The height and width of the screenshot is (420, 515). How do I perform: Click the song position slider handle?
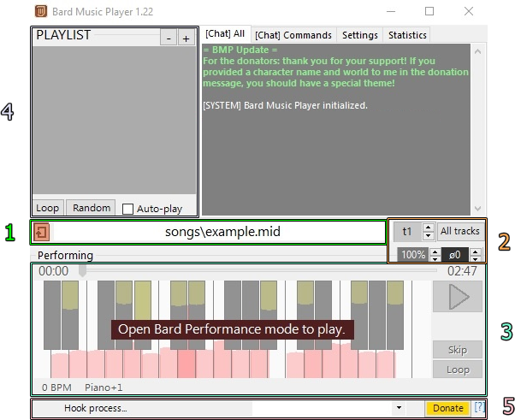[x=82, y=271]
